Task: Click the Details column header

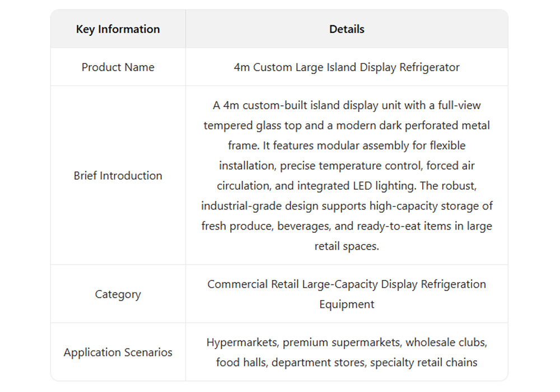Action: pos(347,29)
